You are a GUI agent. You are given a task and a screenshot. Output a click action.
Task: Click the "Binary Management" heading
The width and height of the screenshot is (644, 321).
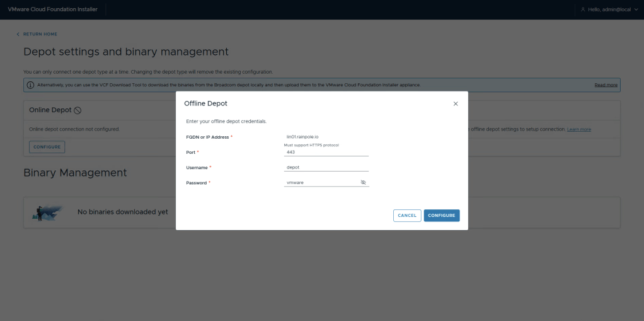click(75, 173)
